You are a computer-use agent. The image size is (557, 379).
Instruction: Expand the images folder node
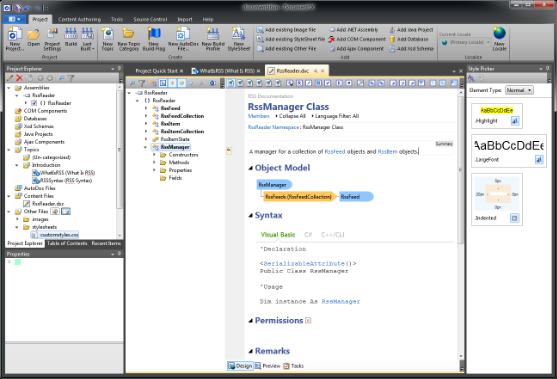(x=17, y=219)
